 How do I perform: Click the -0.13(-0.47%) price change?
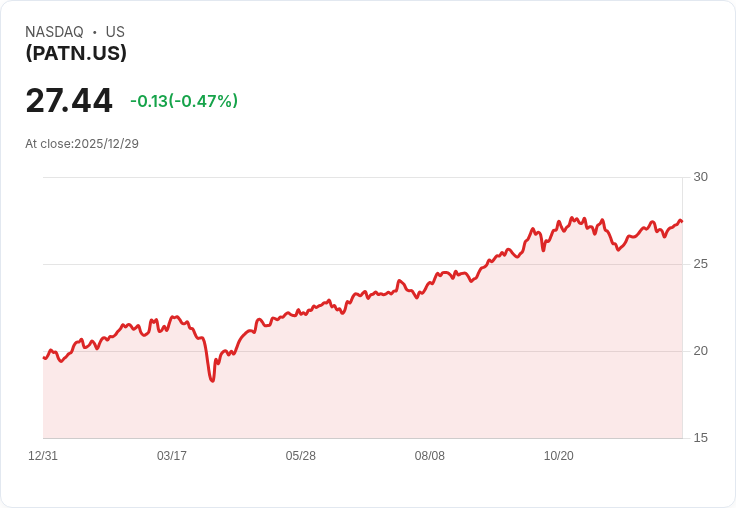click(x=184, y=101)
